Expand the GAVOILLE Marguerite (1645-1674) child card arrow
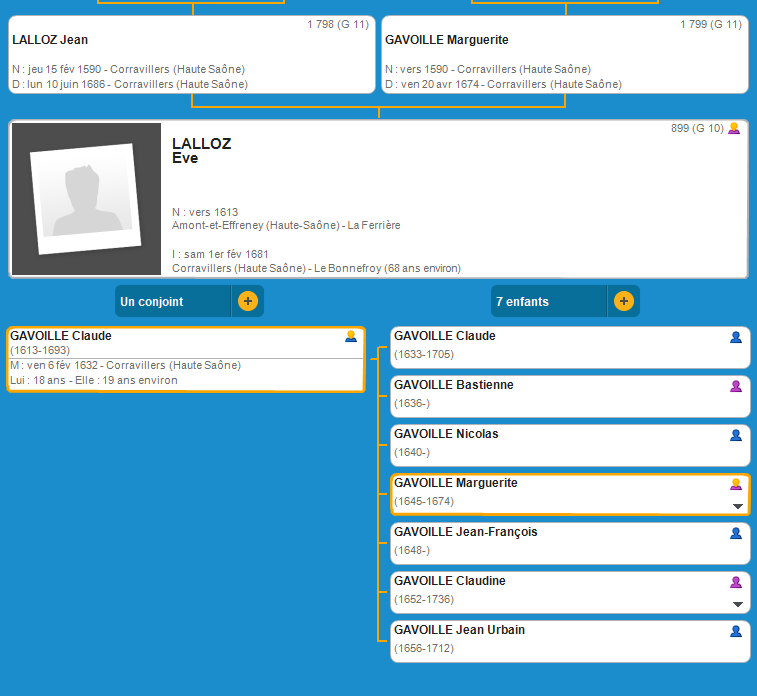This screenshot has width=757, height=696. point(738,507)
